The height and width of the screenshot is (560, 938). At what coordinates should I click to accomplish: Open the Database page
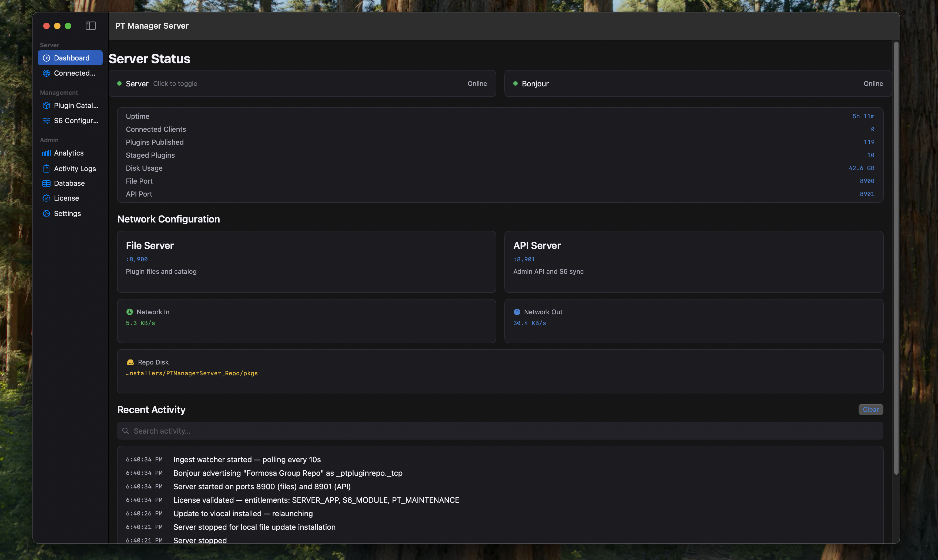70,183
